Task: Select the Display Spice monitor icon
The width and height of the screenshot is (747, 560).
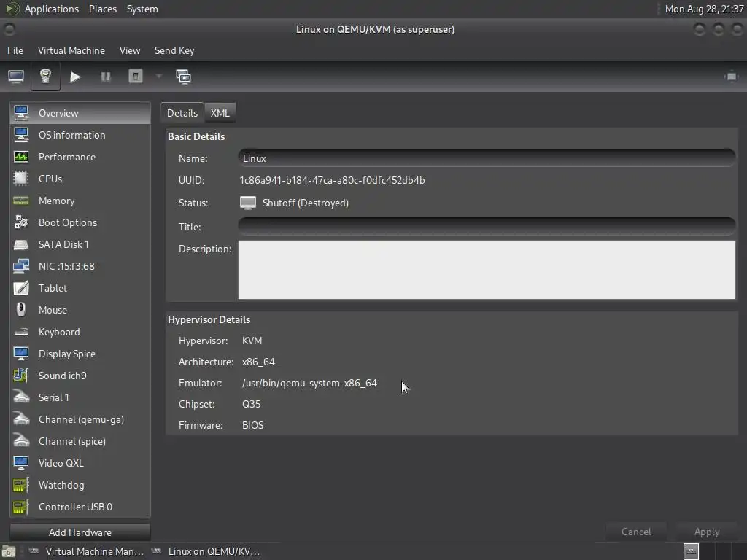Action: pos(21,354)
